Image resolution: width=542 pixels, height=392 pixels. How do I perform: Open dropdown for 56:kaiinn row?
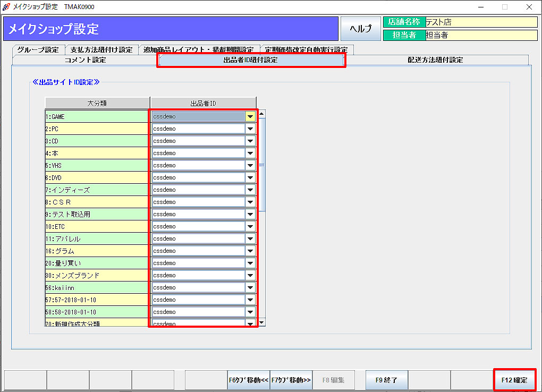(x=250, y=287)
